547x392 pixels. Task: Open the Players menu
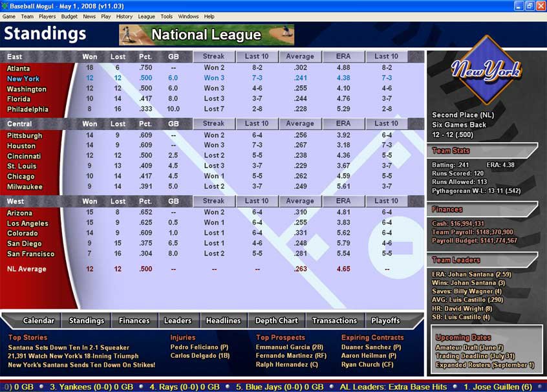point(47,16)
